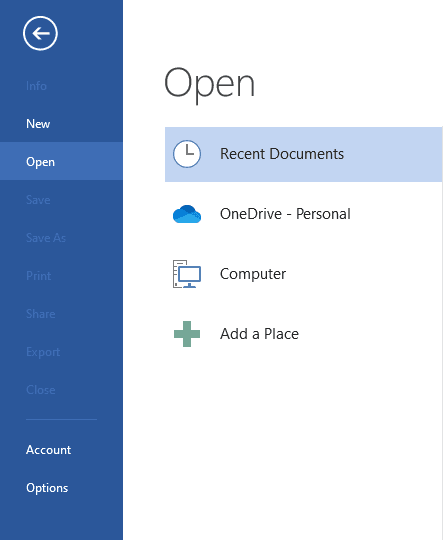Click the green plus Add a Place icon

tap(187, 334)
